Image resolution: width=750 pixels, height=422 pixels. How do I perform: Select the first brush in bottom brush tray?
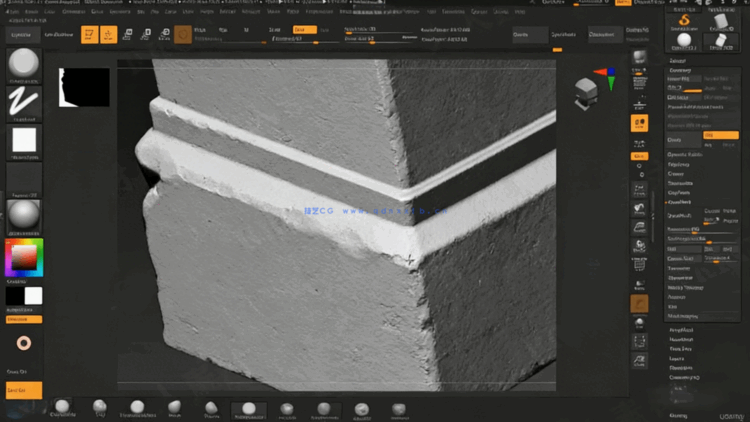63,409
